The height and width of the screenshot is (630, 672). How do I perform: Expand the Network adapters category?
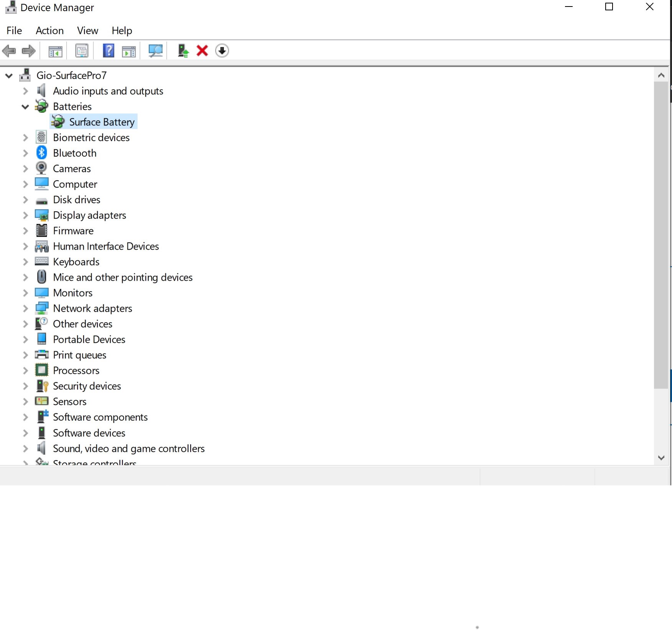click(25, 308)
